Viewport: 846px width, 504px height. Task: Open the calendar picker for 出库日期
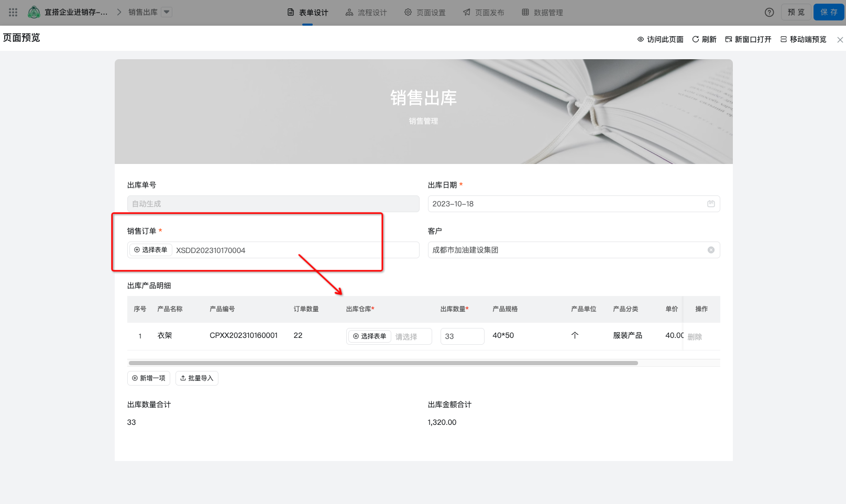tap(711, 204)
